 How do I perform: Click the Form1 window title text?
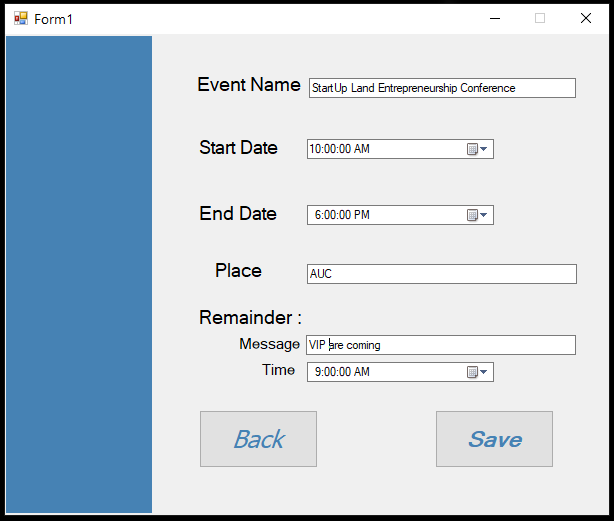[x=53, y=19]
